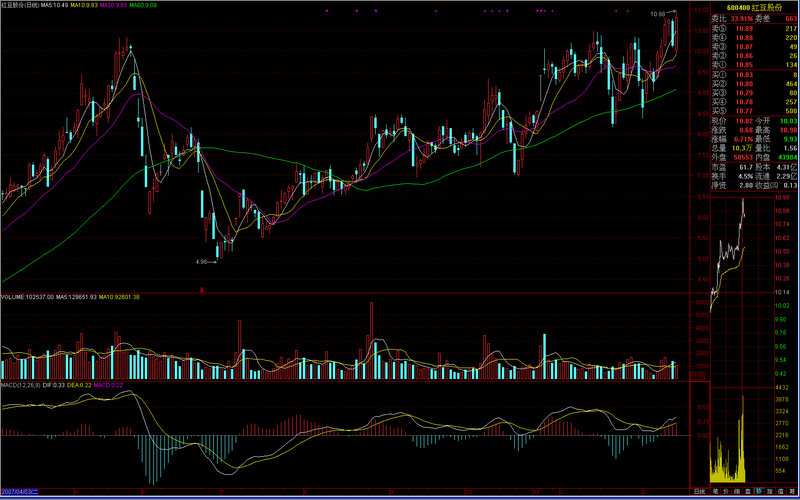Click the 筹 tab in bottom bar
This screenshot has width=800, height=500.
(x=791, y=493)
